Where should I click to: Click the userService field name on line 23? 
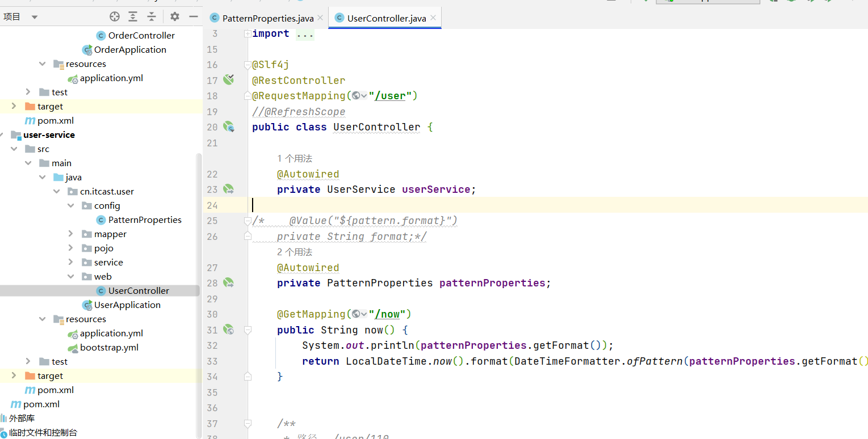click(x=436, y=189)
